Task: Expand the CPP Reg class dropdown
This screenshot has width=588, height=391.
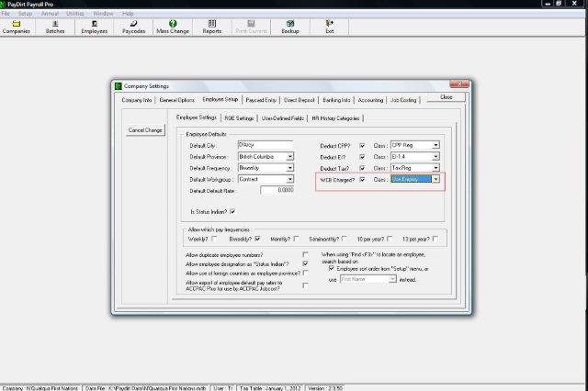Action: (435, 145)
